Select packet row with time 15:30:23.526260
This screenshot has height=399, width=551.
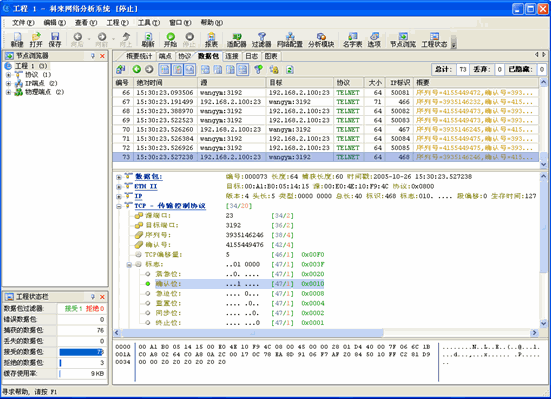pyautogui.click(x=325, y=129)
